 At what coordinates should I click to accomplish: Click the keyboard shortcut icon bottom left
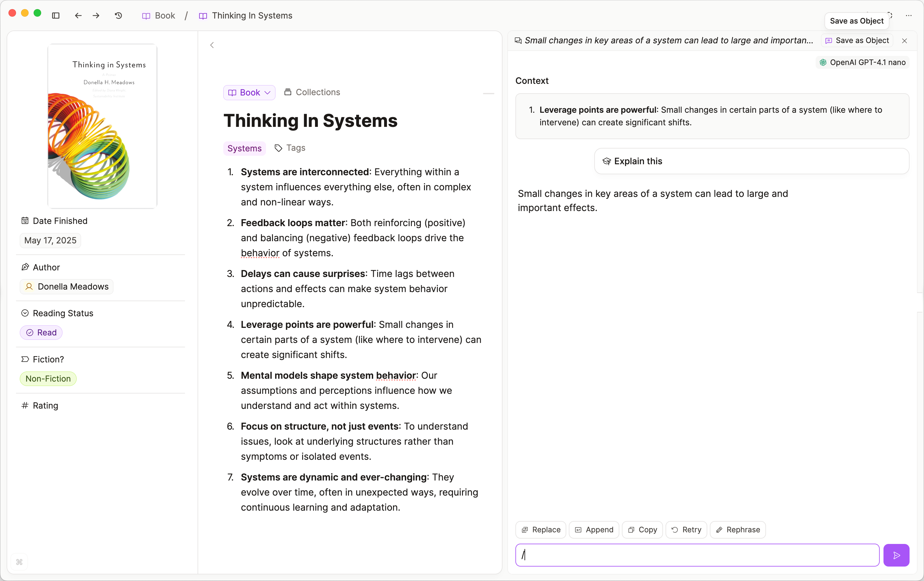coord(19,562)
